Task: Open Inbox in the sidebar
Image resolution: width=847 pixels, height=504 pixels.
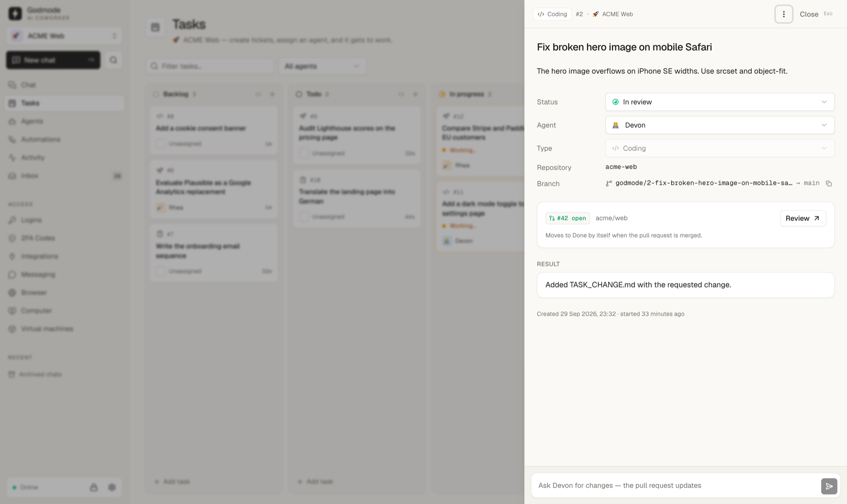Action: pyautogui.click(x=64, y=176)
